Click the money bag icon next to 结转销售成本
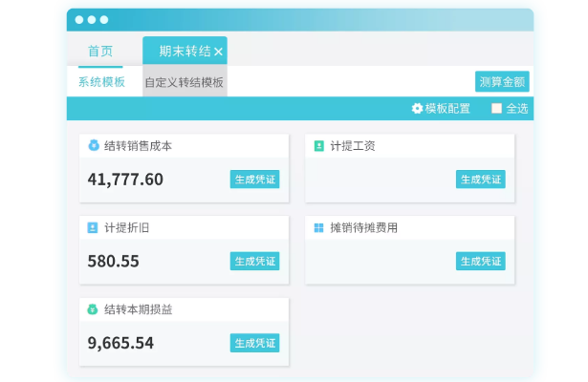The height and width of the screenshot is (382, 588). point(94,145)
